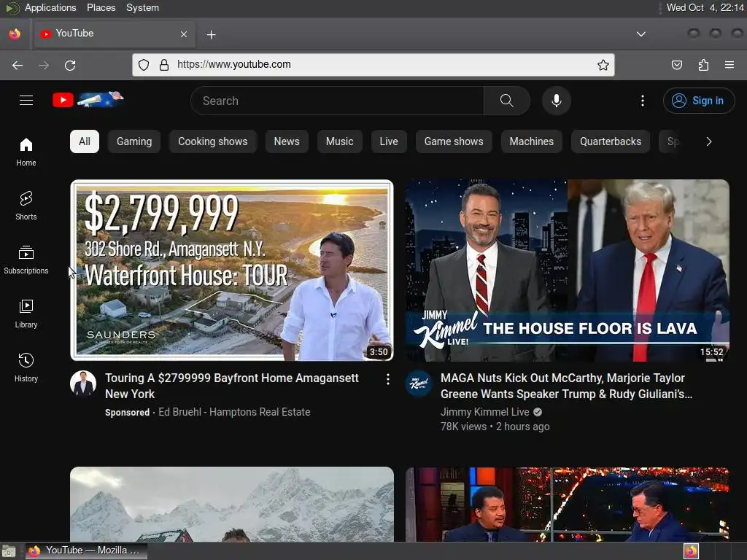Open History in sidebar
Viewport: 747px width, 560px height.
click(x=26, y=367)
